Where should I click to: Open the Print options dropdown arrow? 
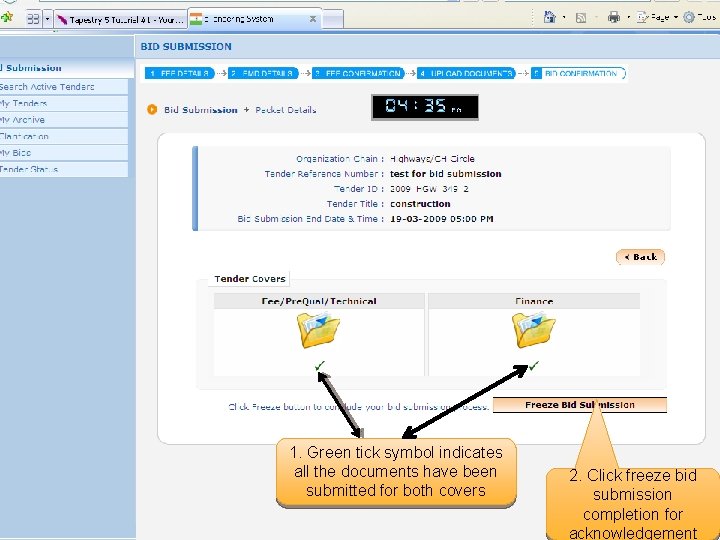point(629,18)
